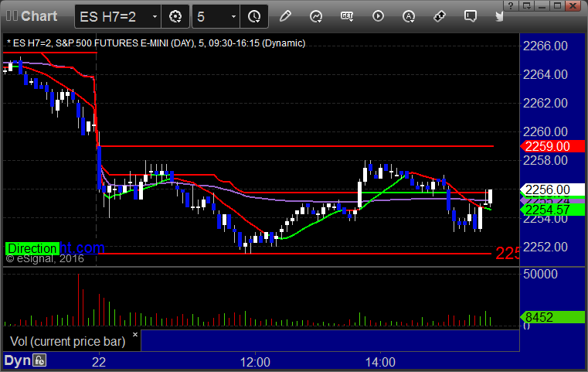Screen dimensions: 588x372
Task: Click the 2264.00 price axis label
Action: click(546, 74)
